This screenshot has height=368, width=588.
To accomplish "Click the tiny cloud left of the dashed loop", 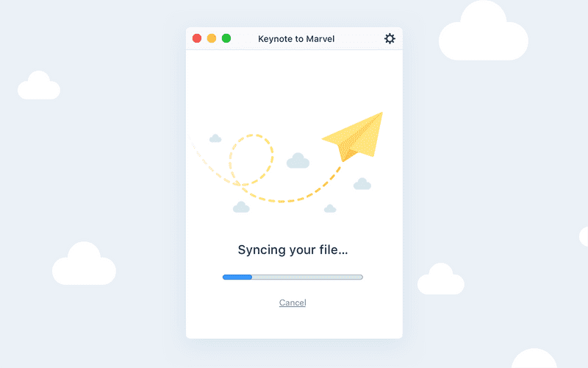I will coord(215,138).
